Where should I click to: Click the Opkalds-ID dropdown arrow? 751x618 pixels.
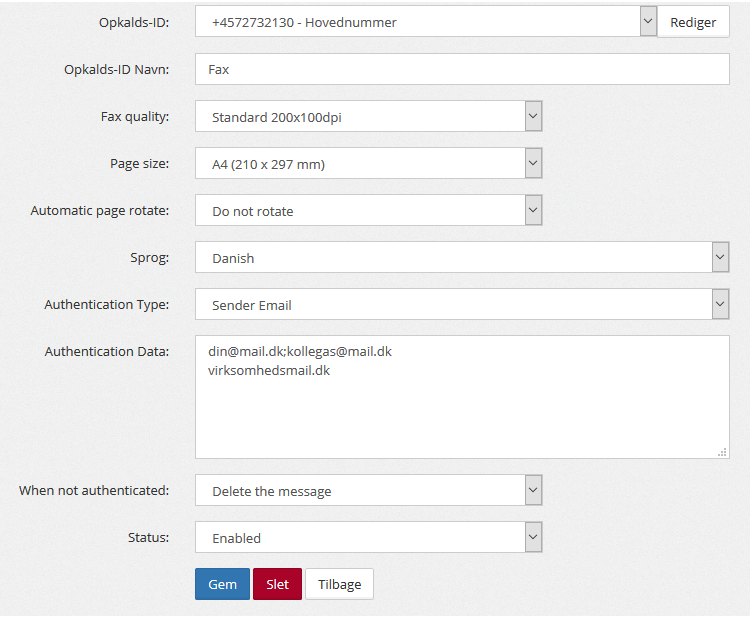[x=647, y=21]
